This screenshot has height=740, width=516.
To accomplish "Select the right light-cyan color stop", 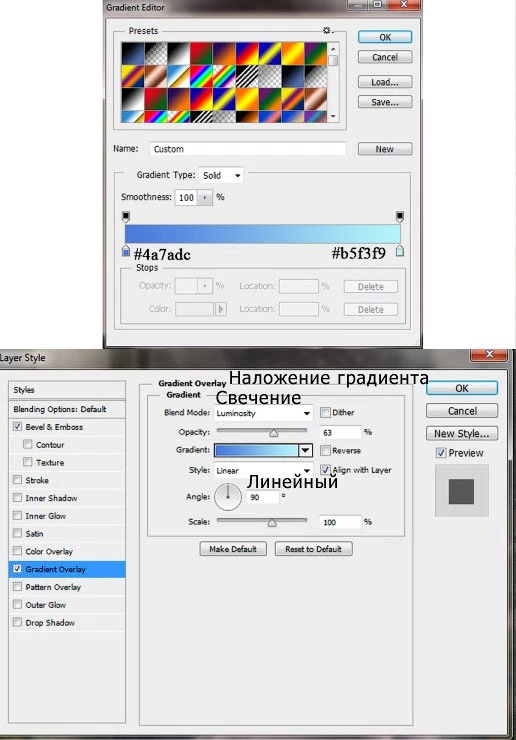I will [399, 250].
